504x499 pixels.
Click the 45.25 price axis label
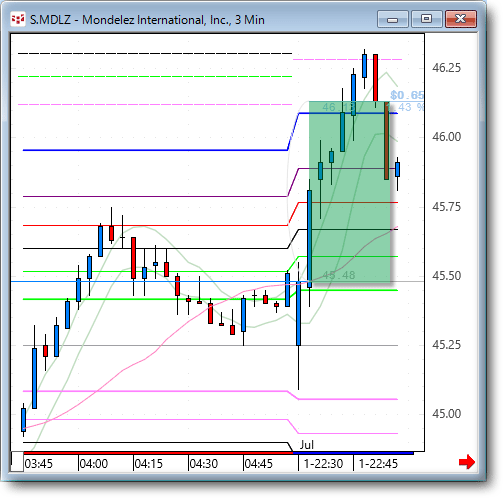(446, 345)
